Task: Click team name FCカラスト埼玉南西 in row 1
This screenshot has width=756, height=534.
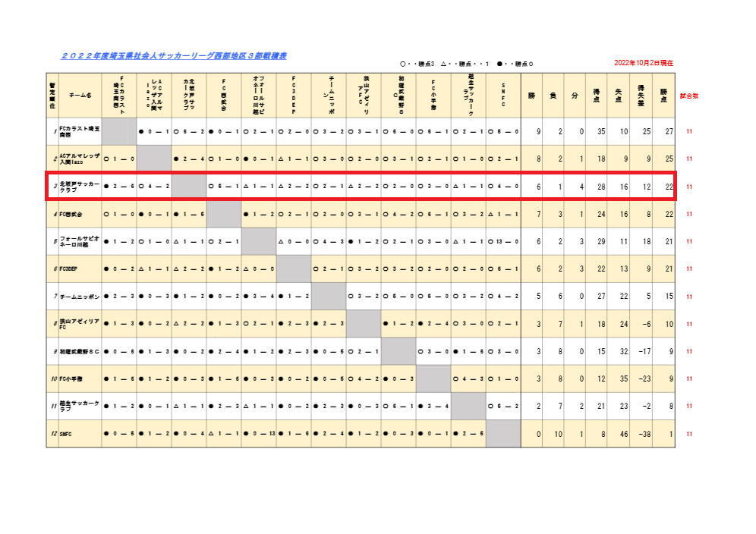Action: pos(80,132)
